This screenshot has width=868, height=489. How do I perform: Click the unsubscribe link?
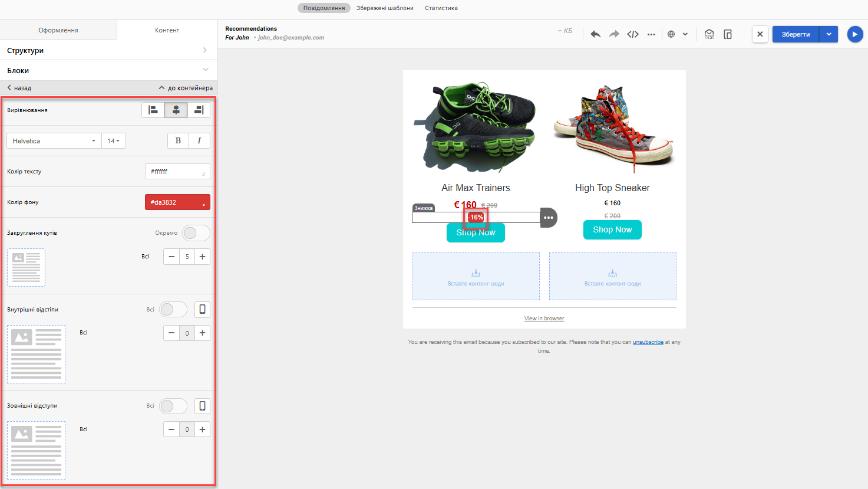click(648, 342)
